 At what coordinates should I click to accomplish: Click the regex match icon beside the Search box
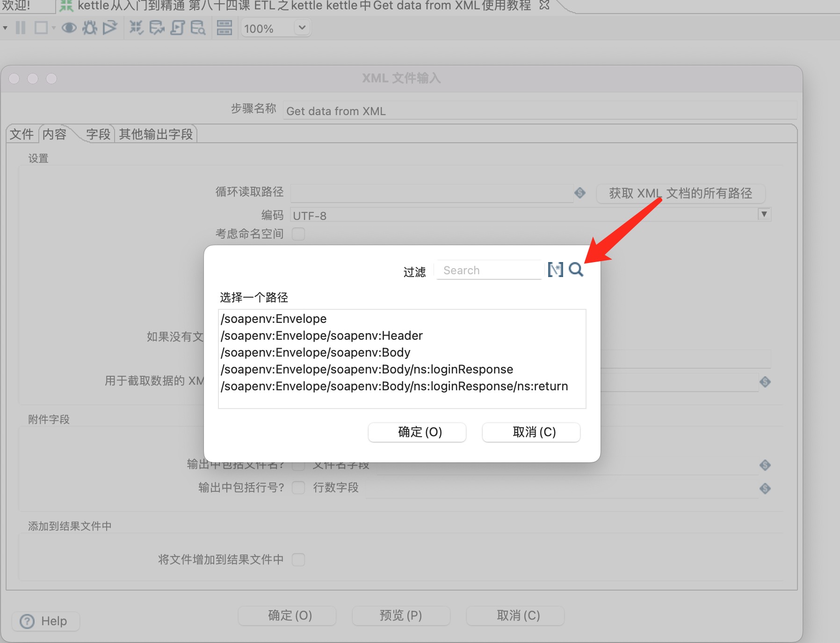pos(556,270)
